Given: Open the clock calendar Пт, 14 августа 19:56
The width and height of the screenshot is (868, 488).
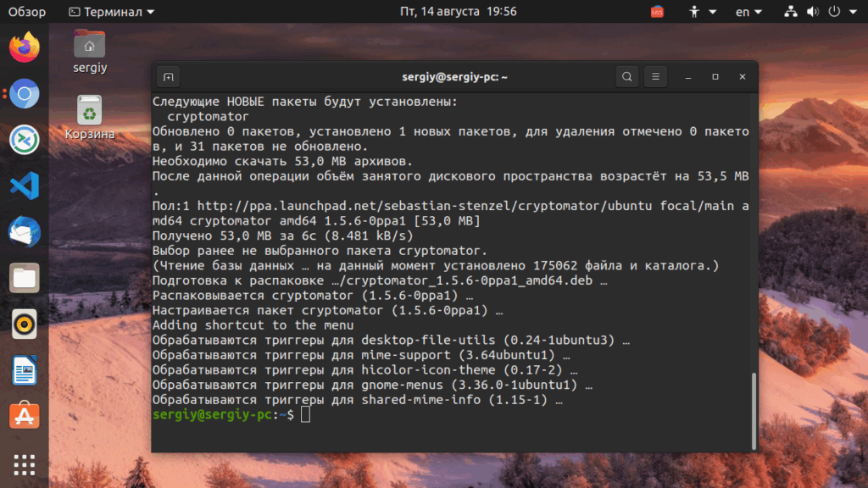Looking at the screenshot, I should [459, 12].
